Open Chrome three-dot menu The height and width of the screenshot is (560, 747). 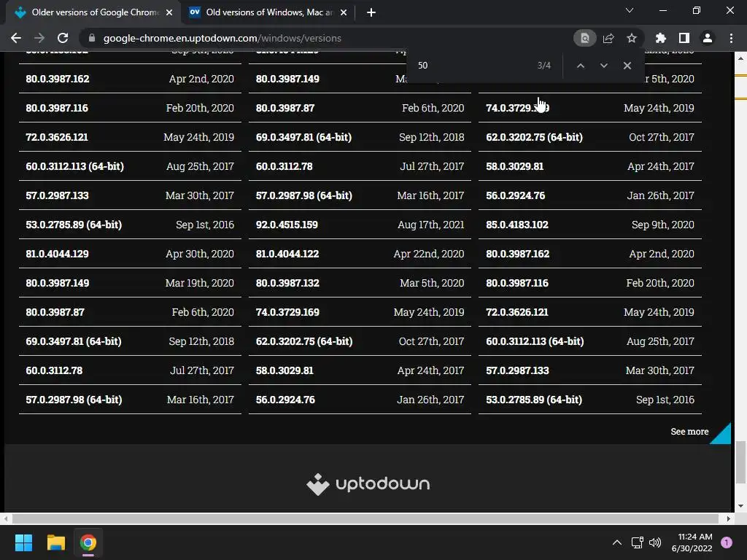pos(731,38)
